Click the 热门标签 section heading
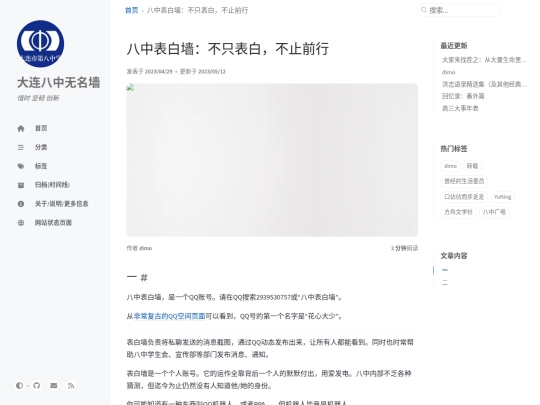This screenshot has width=540, height=405. [454, 149]
